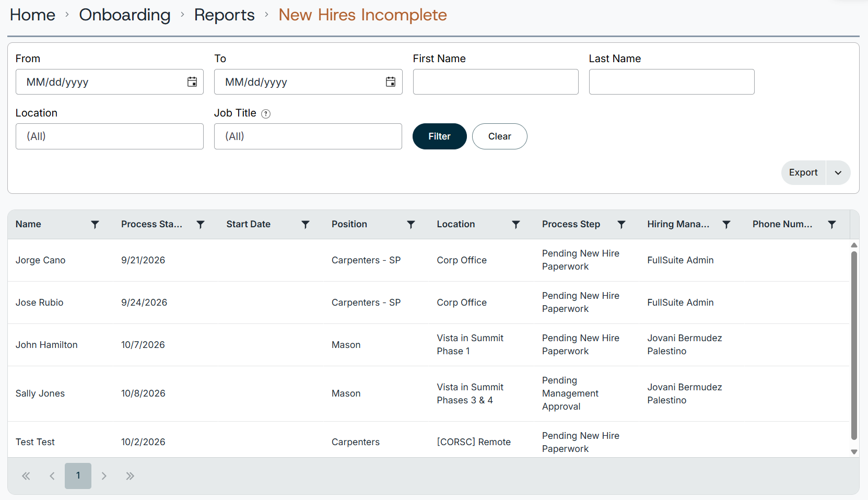Open the Name column filter
868x500 pixels.
pyautogui.click(x=95, y=224)
